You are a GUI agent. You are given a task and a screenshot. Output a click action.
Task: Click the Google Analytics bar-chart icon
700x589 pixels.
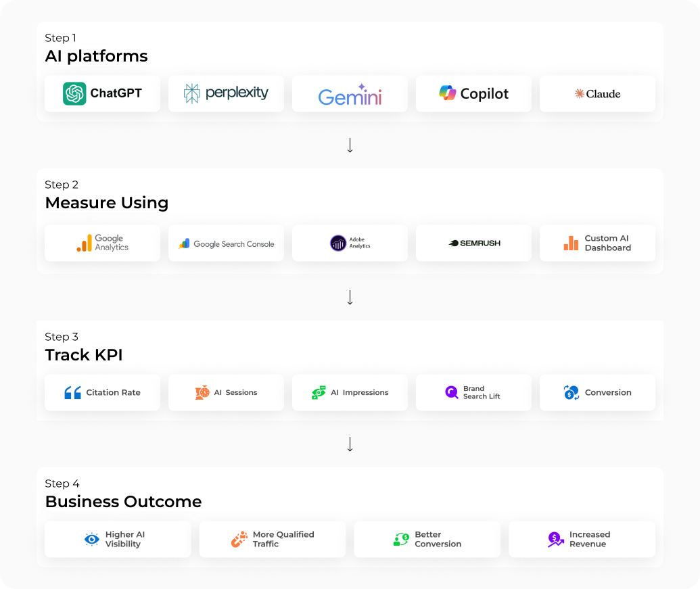(84, 243)
